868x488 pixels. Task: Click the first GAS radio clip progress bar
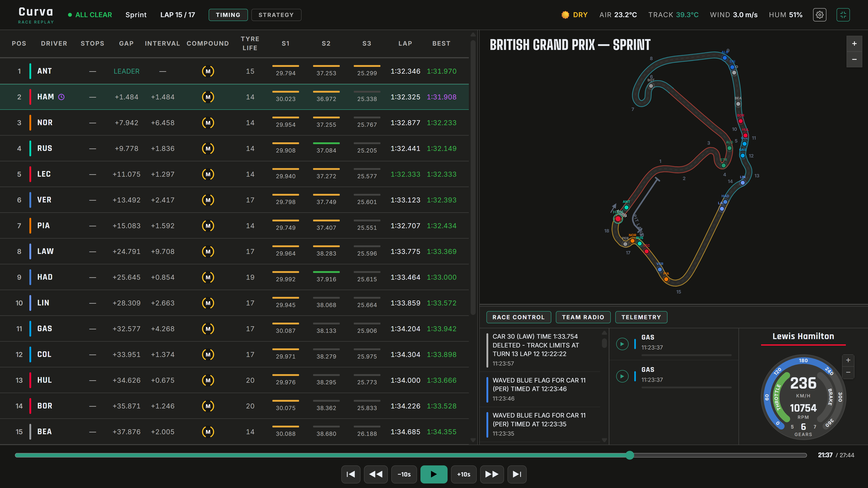click(x=686, y=355)
